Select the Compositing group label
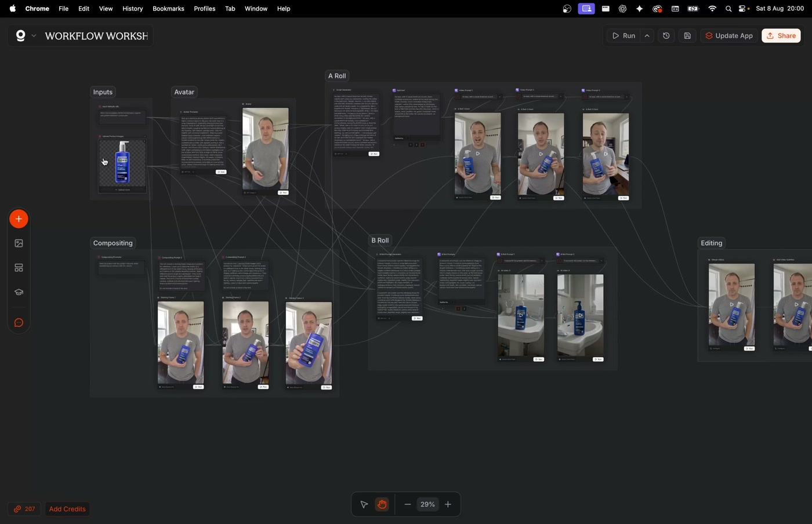 pyautogui.click(x=113, y=243)
